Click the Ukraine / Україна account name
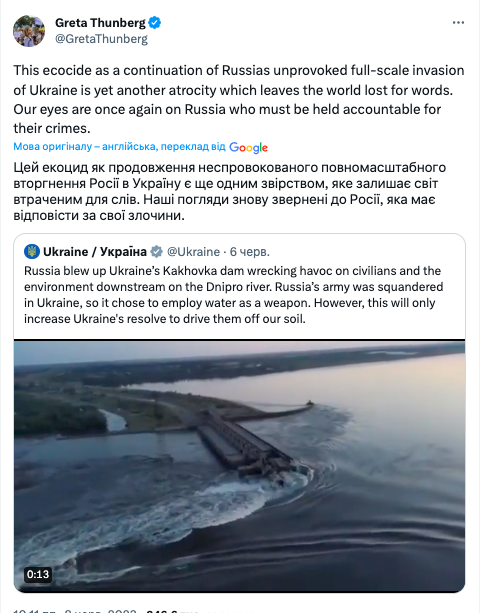The image size is (490, 613). (95, 252)
